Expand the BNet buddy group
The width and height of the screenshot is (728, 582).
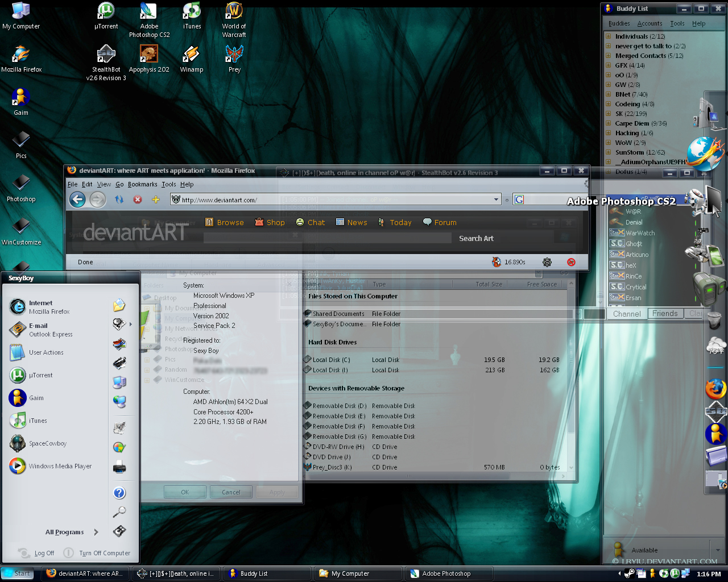(608, 94)
